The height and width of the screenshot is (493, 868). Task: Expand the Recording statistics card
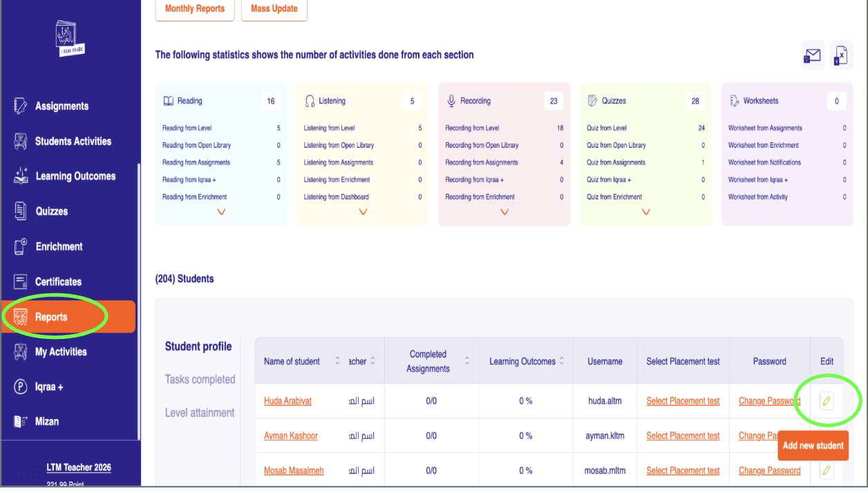point(504,212)
